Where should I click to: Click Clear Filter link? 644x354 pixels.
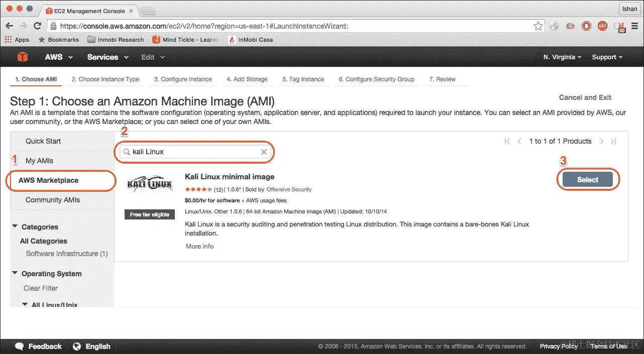click(41, 288)
